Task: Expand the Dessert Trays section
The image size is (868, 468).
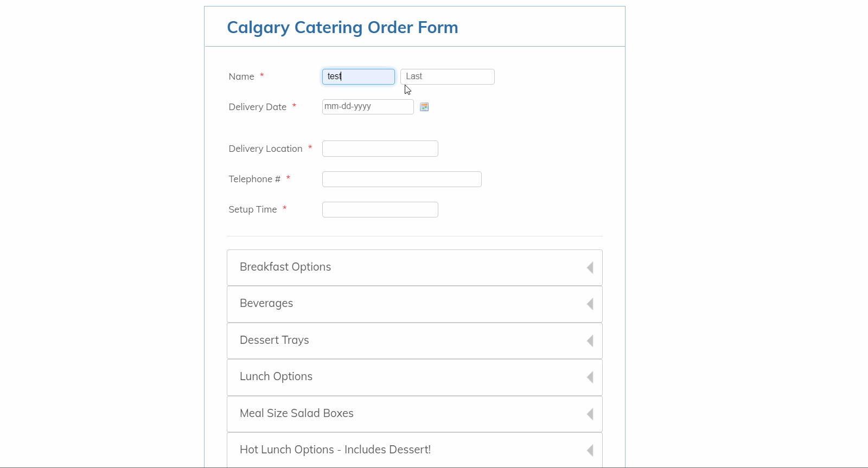Action: [414, 341]
